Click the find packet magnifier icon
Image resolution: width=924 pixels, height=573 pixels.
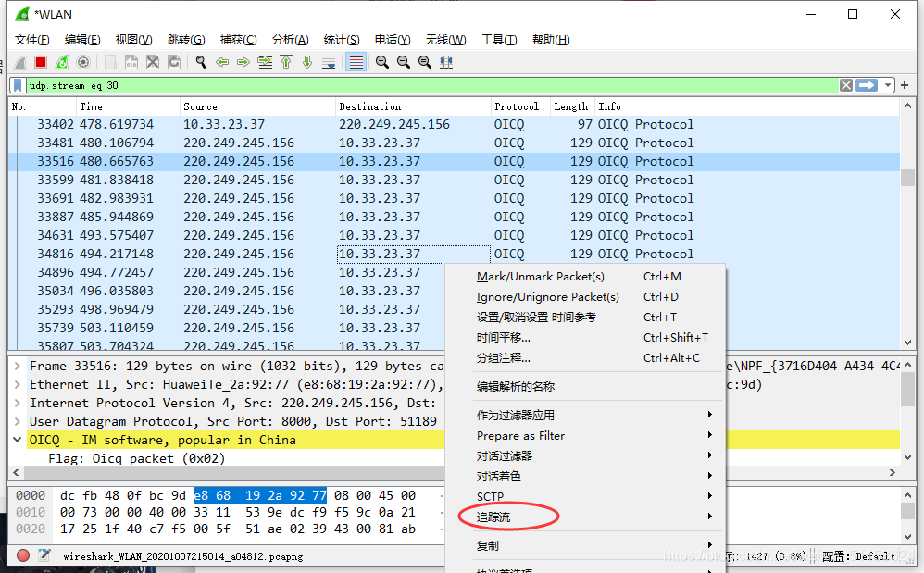click(x=200, y=62)
